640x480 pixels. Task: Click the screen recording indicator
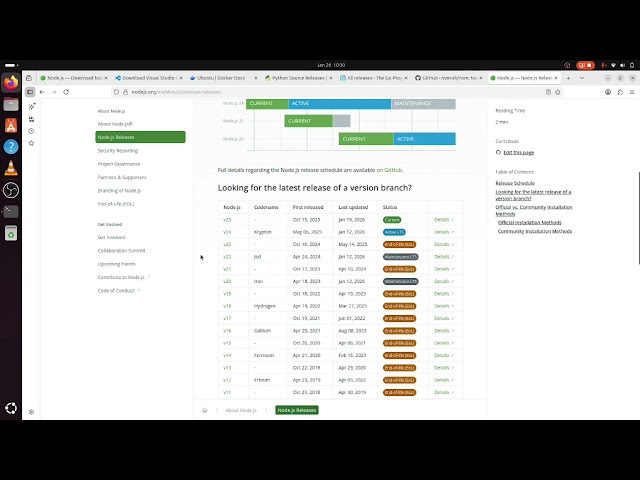click(585, 65)
